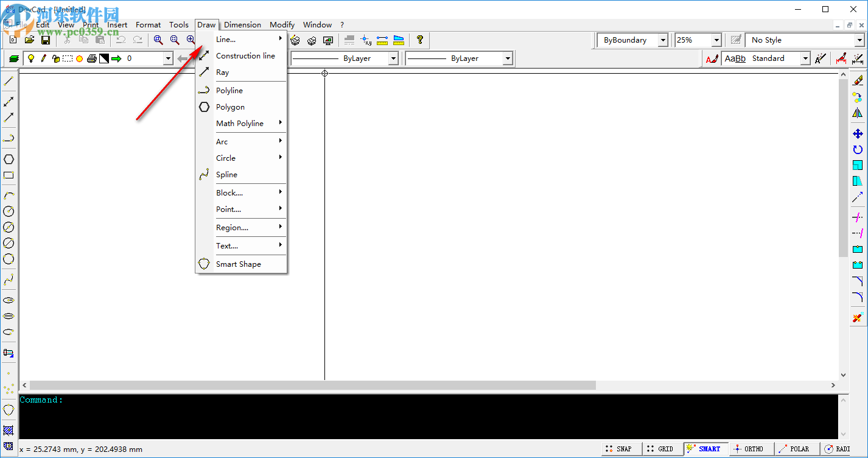Viewport: 868px width, 458px height.
Task: Open the layer manager green stack icon
Action: point(13,58)
